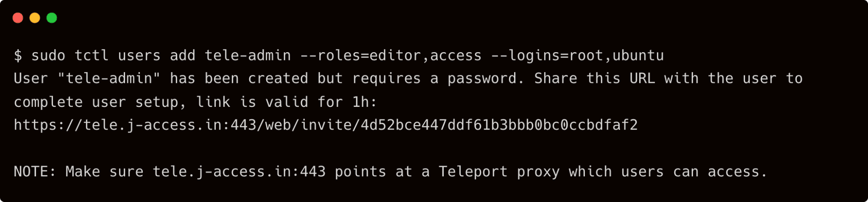This screenshot has width=868, height=202.
Task: Click the yellow minimize window button
Action: pyautogui.click(x=35, y=18)
